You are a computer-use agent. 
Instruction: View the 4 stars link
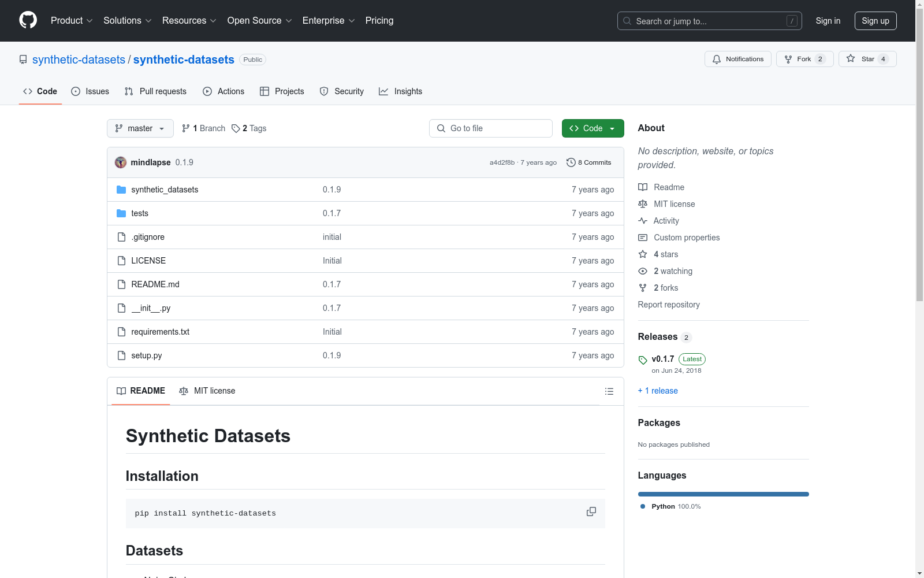click(x=658, y=254)
